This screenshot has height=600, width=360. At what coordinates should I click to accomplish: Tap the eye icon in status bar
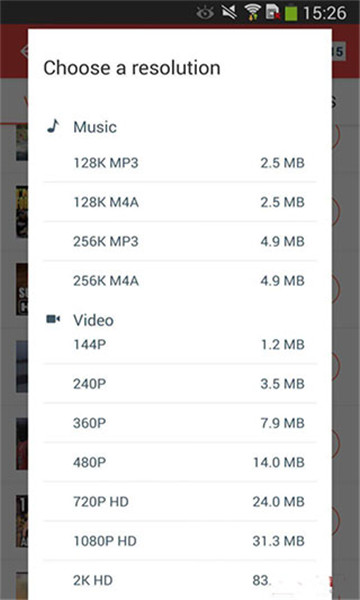pos(205,13)
